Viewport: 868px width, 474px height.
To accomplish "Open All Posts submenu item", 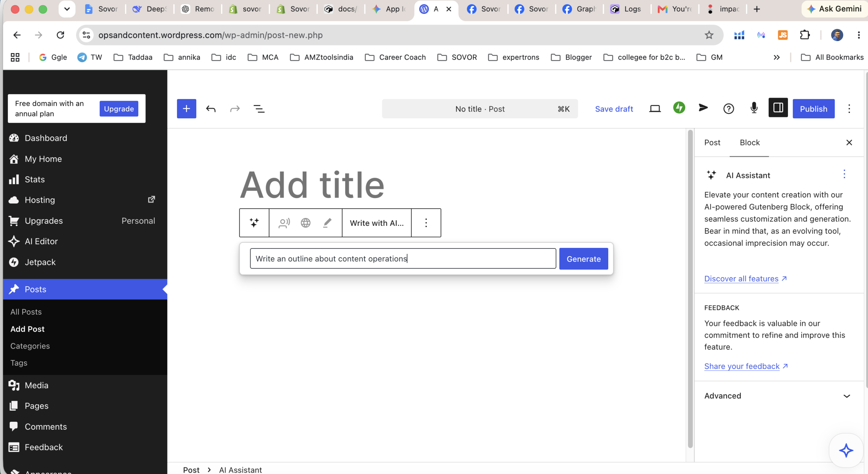I will (x=26, y=312).
